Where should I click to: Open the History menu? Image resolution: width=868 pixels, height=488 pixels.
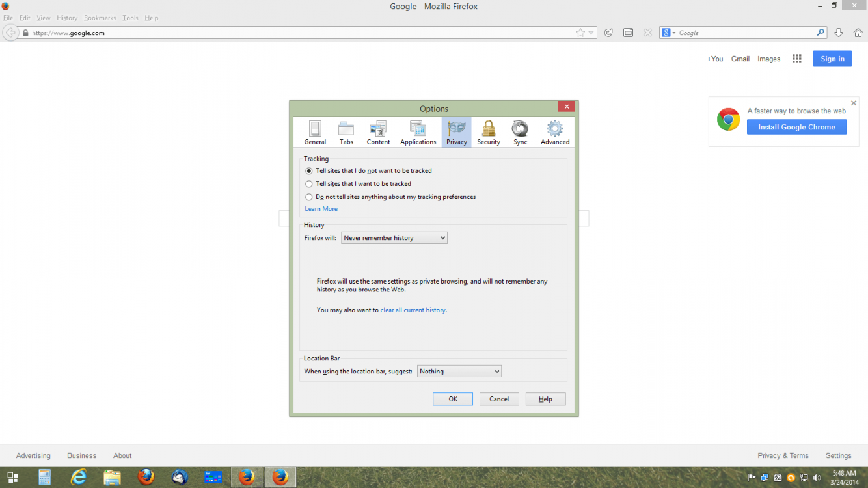pyautogui.click(x=67, y=18)
